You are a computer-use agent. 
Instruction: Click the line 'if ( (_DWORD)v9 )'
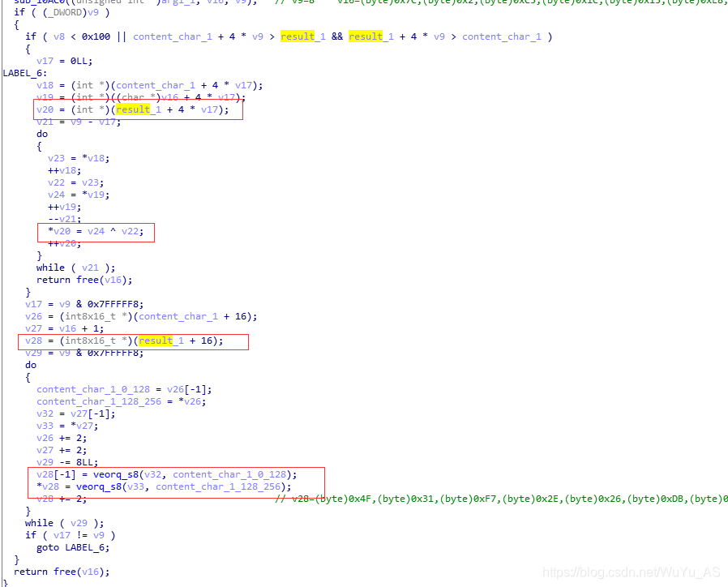click(x=62, y=12)
